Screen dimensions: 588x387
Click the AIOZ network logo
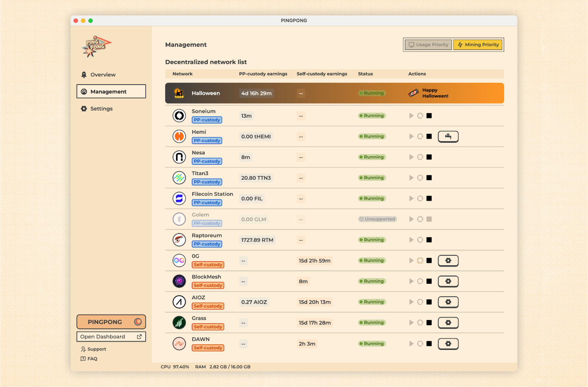179,302
